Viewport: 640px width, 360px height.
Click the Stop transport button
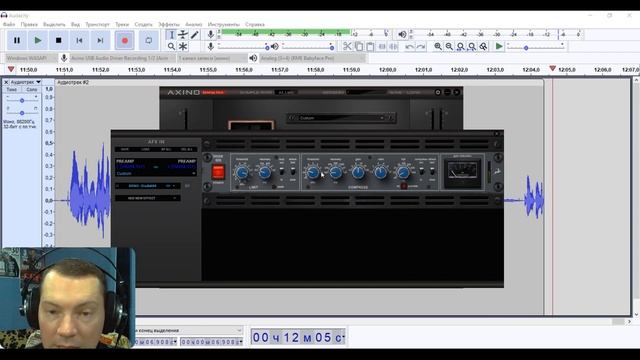coord(59,40)
